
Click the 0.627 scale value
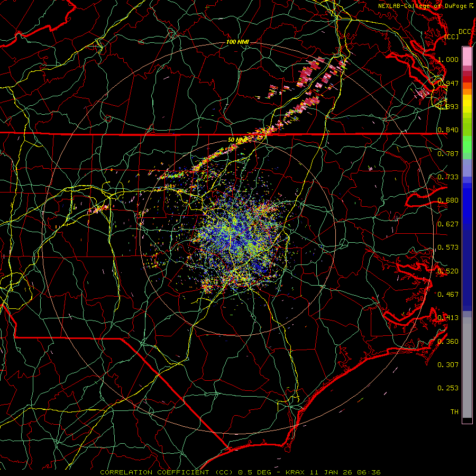pyautogui.click(x=448, y=224)
